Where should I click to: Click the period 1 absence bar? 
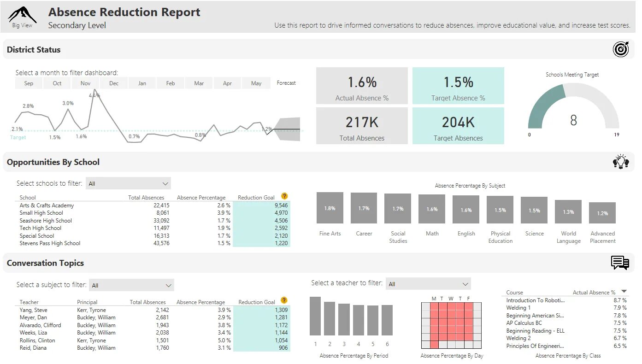(315, 316)
